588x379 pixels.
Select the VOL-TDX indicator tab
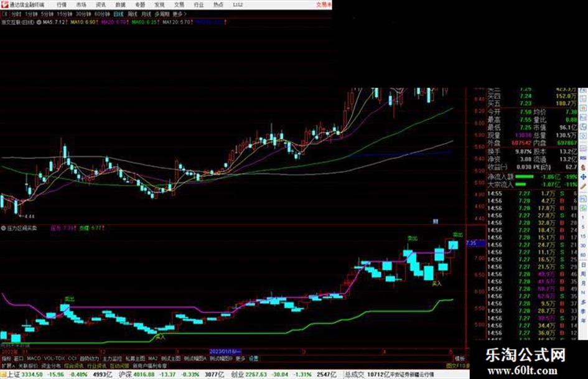(55, 358)
